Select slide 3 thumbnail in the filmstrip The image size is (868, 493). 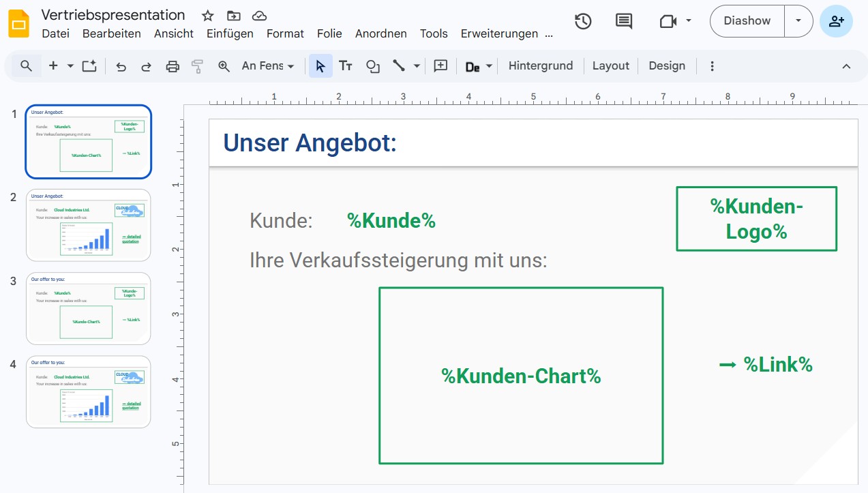tap(88, 308)
